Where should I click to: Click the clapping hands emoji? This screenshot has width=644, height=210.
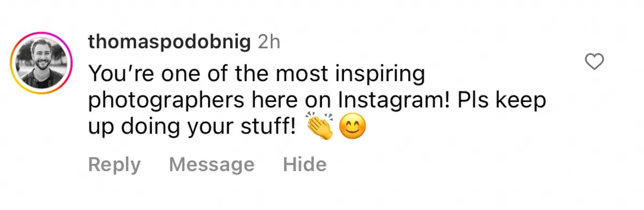[319, 127]
